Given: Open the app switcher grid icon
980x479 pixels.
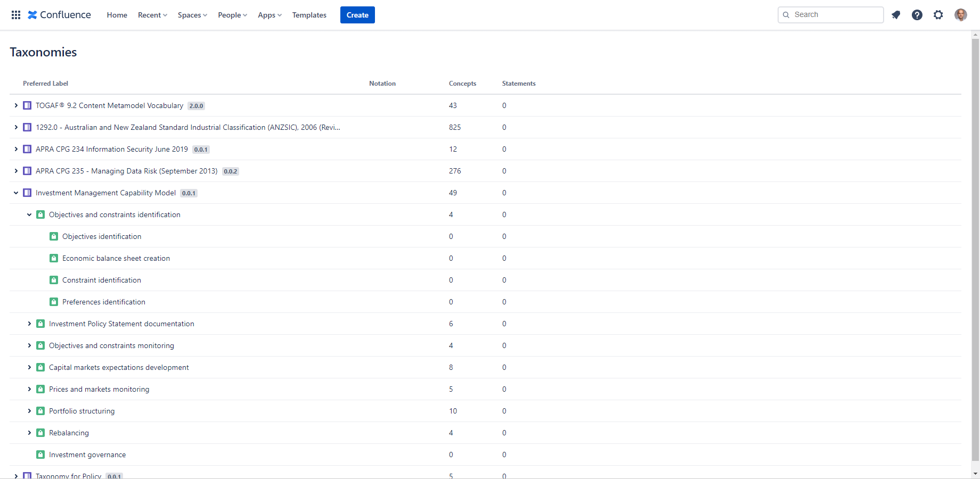Looking at the screenshot, I should (16, 15).
